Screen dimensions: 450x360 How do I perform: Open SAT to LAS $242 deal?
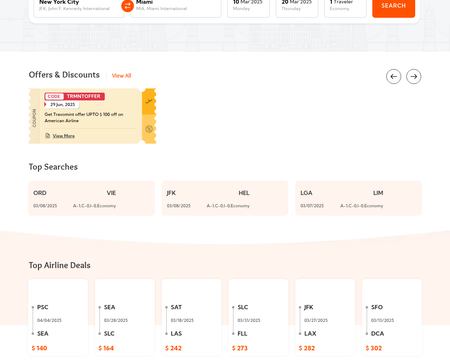pyautogui.click(x=192, y=317)
